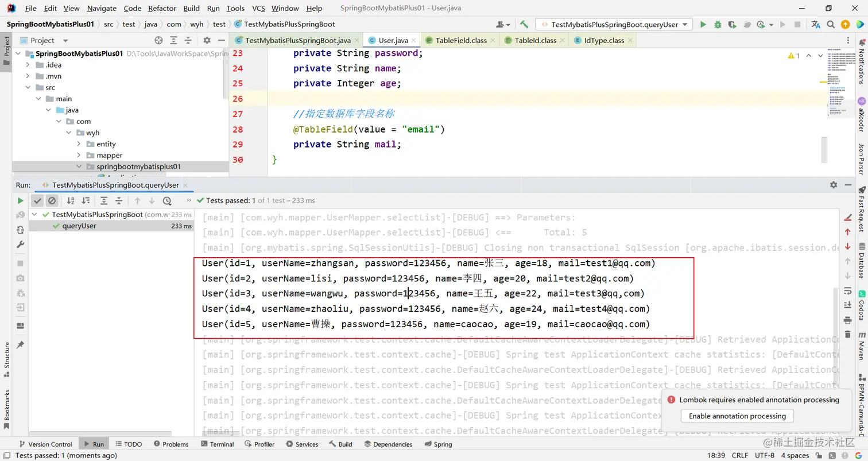The image size is (868, 461).
Task: Collapse all test results icon
Action: pos(119,200)
